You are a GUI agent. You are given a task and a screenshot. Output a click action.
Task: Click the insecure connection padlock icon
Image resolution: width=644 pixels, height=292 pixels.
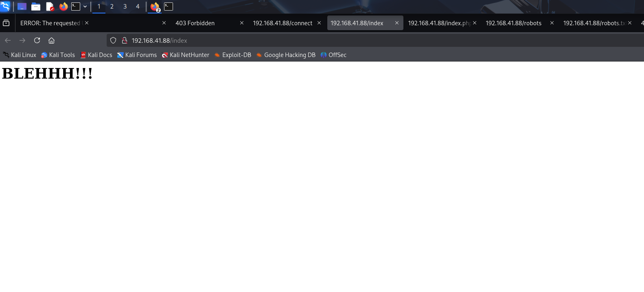pyautogui.click(x=125, y=40)
